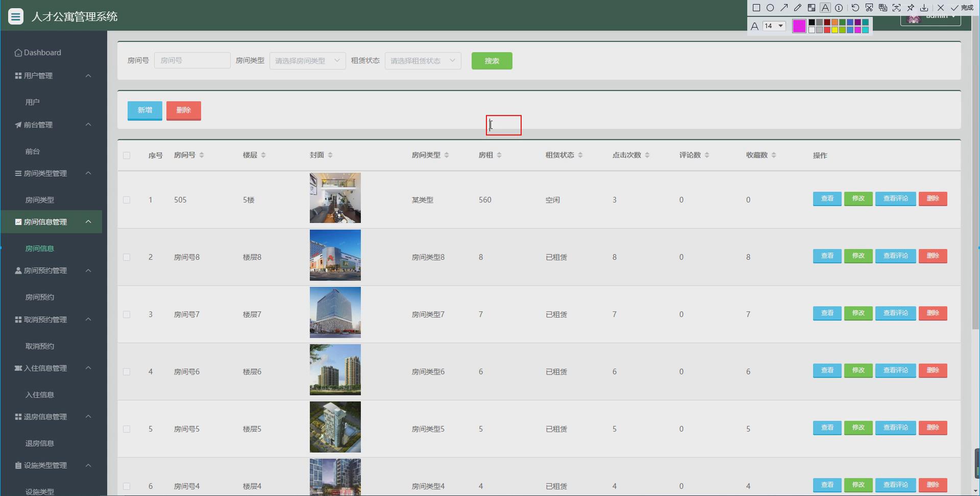Click the blue 新增 button
The height and width of the screenshot is (496, 980).
[x=145, y=110]
